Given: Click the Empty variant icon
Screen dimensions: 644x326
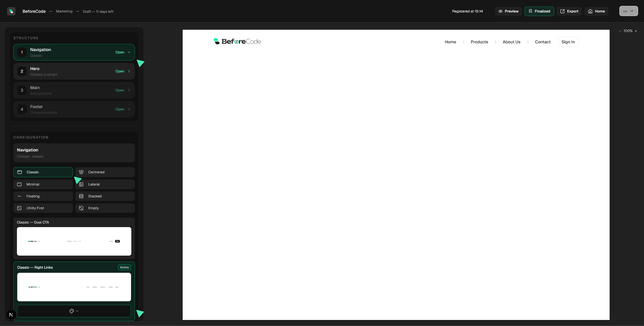Looking at the screenshot, I should pos(81,208).
